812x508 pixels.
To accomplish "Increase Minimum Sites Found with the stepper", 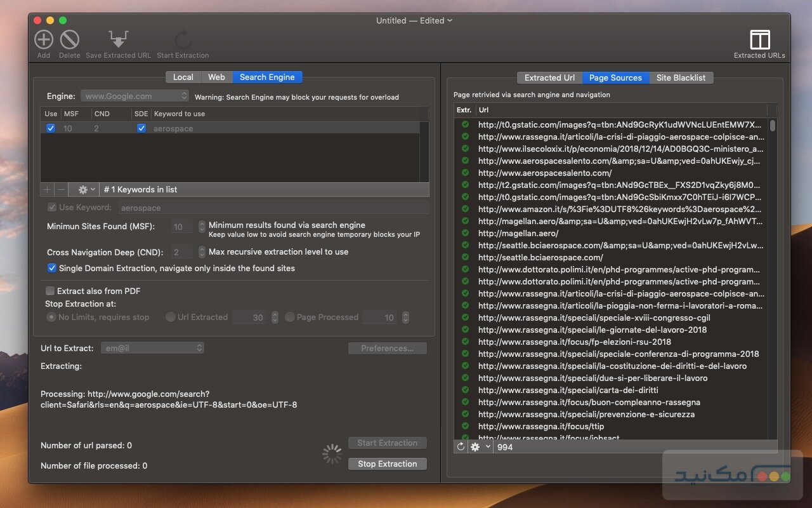I will (x=201, y=224).
